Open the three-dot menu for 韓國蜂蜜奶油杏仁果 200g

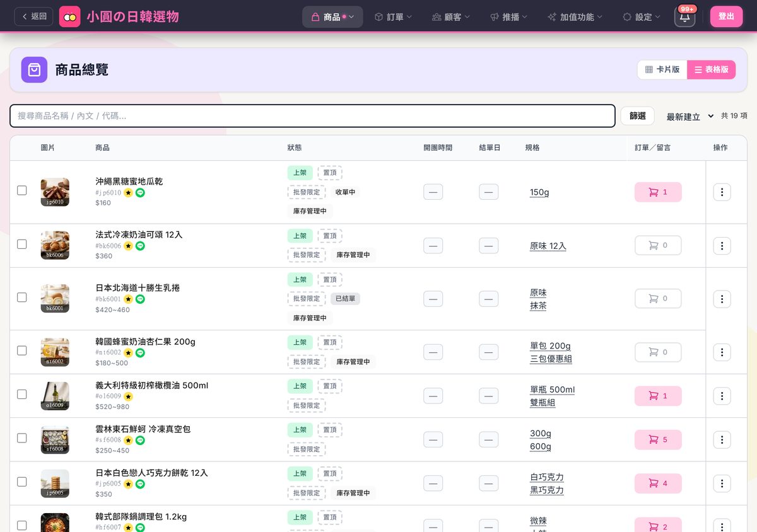(722, 352)
